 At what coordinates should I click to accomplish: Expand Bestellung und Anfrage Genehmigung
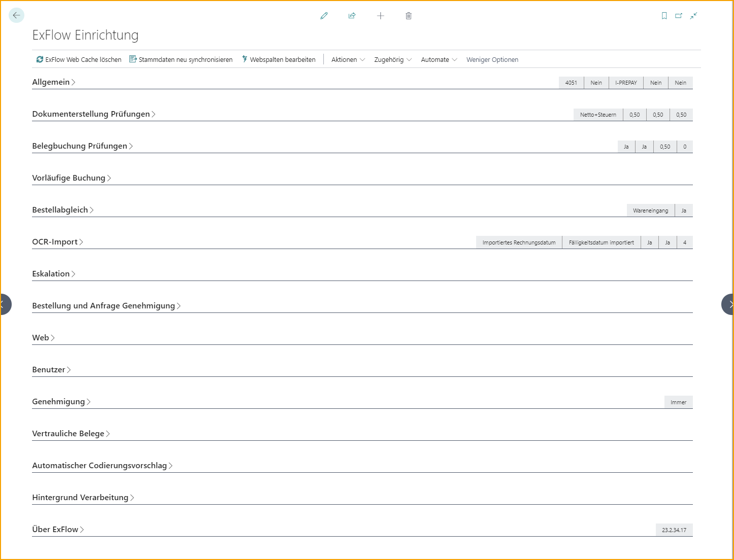(x=107, y=305)
